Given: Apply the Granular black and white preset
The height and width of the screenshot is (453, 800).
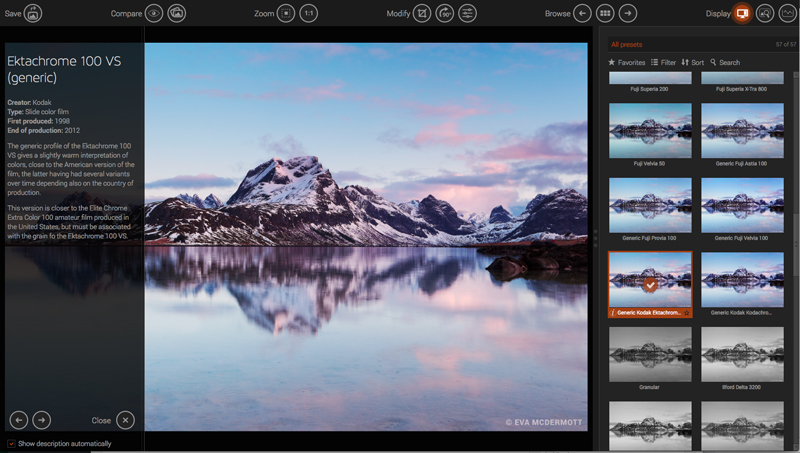Looking at the screenshot, I should coord(650,354).
